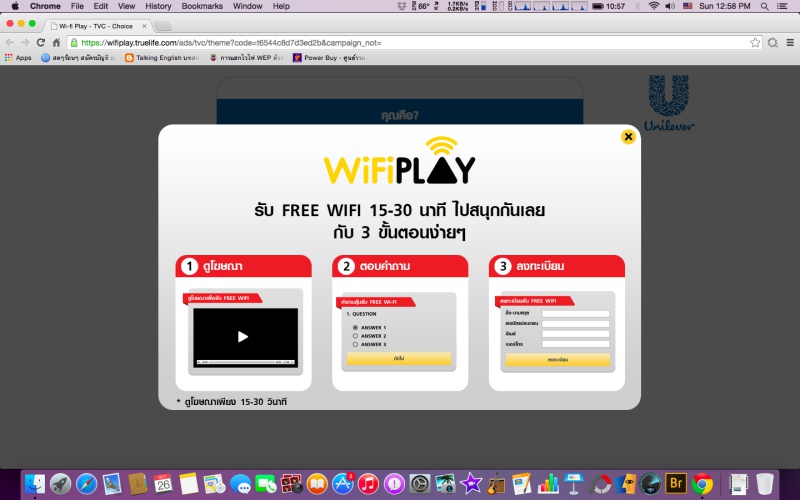800x500 pixels.
Task: Click the WiFi PLAY logo
Action: coord(399,161)
